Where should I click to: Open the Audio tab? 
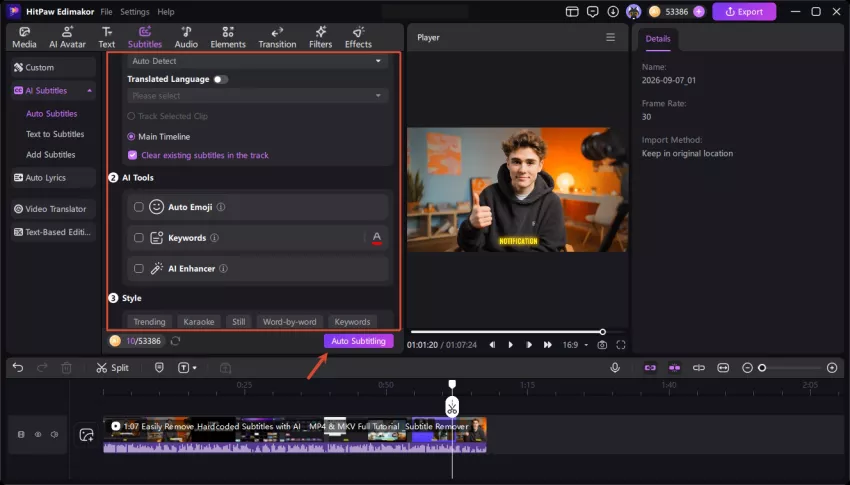click(x=186, y=37)
